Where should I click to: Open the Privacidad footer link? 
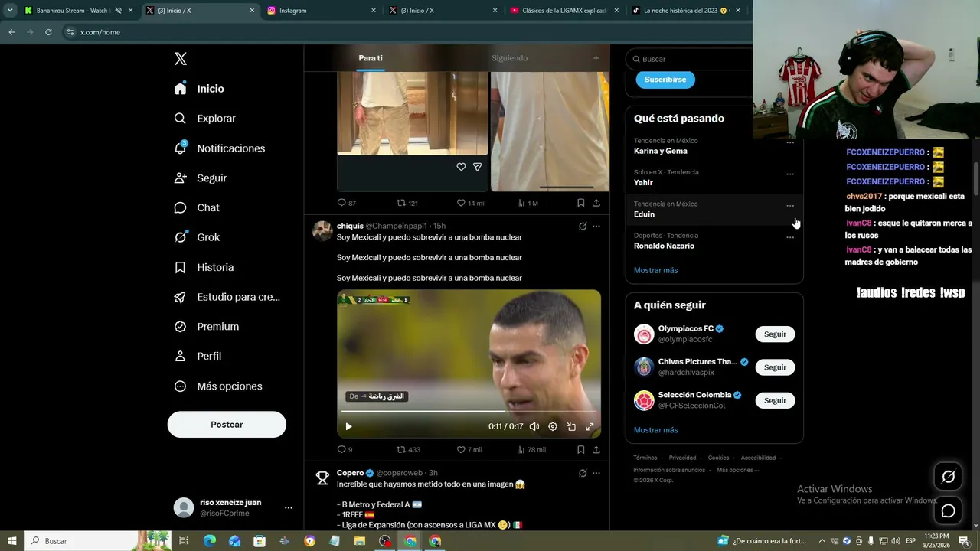682,458
